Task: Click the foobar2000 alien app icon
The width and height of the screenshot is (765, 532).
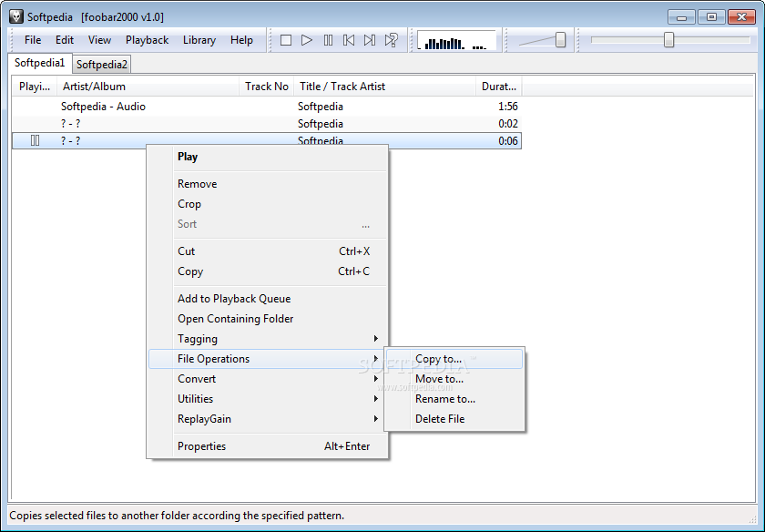Action: click(x=16, y=16)
